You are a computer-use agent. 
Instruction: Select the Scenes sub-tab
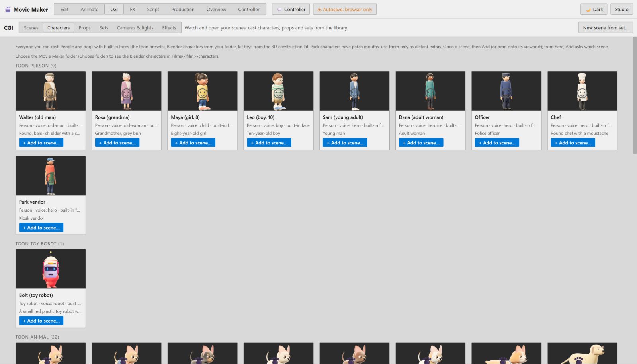click(x=31, y=28)
